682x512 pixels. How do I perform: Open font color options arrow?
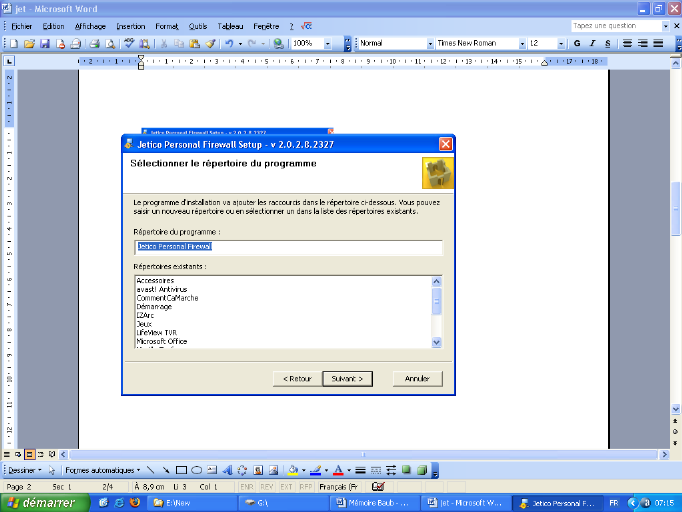[x=349, y=470]
